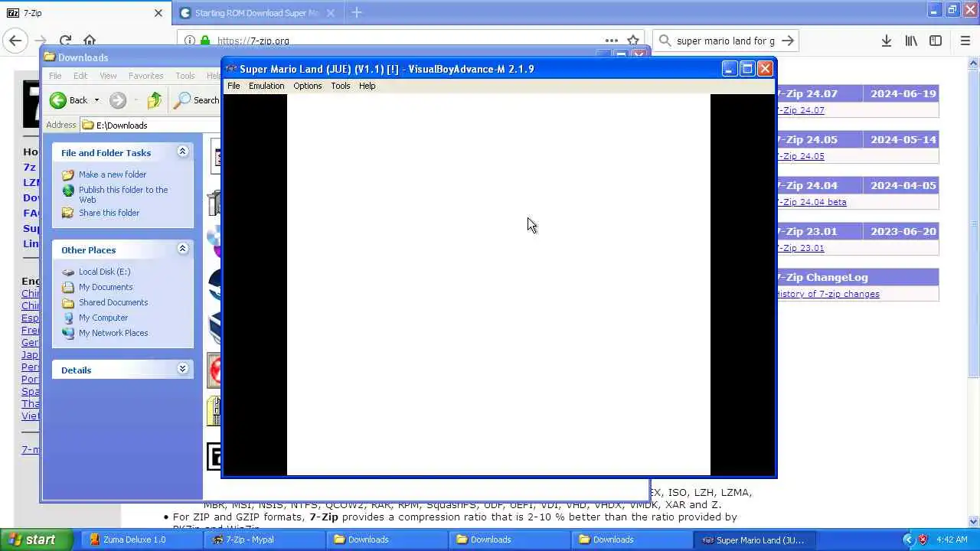Switch to 7-Zip - Mypal taskbar button
The width and height of the screenshot is (980, 551).
tap(265, 540)
